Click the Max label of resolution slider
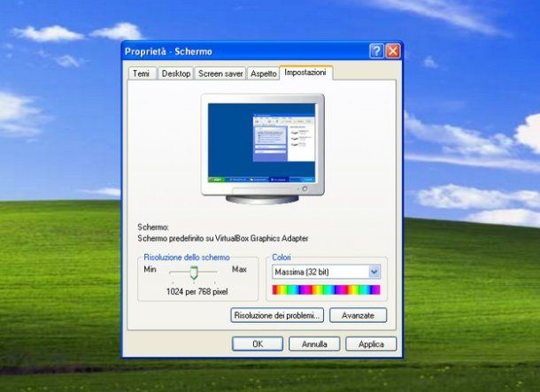 point(239,269)
